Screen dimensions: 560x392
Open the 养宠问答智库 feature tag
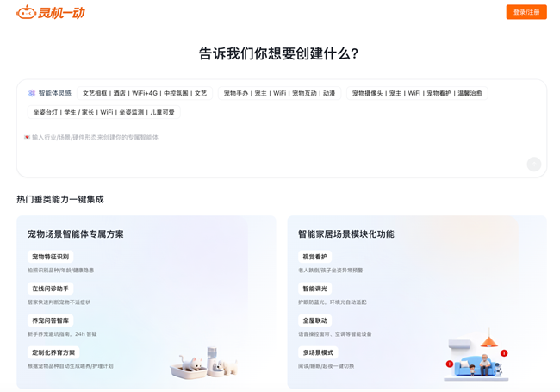50,320
